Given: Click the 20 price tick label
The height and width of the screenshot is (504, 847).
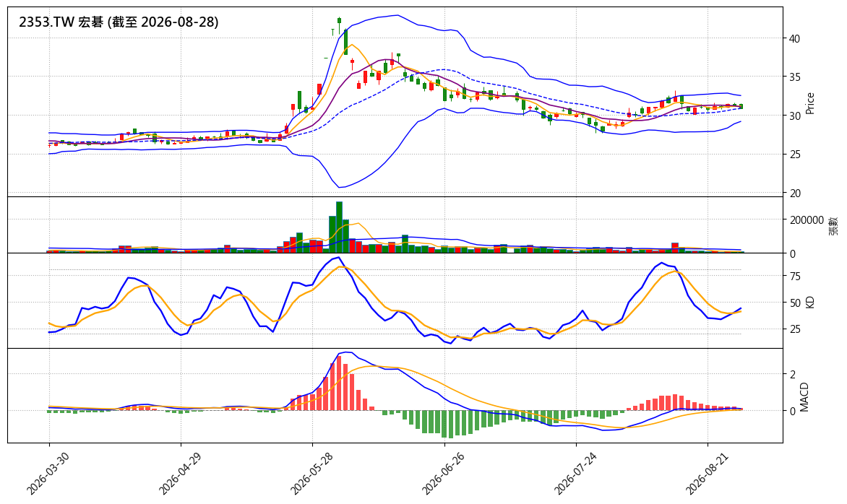Looking at the screenshot, I should pyautogui.click(x=794, y=194).
